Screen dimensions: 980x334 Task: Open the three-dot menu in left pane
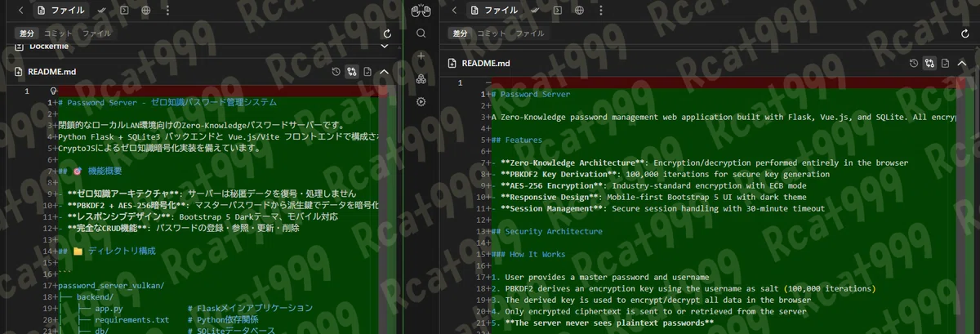coord(167,11)
